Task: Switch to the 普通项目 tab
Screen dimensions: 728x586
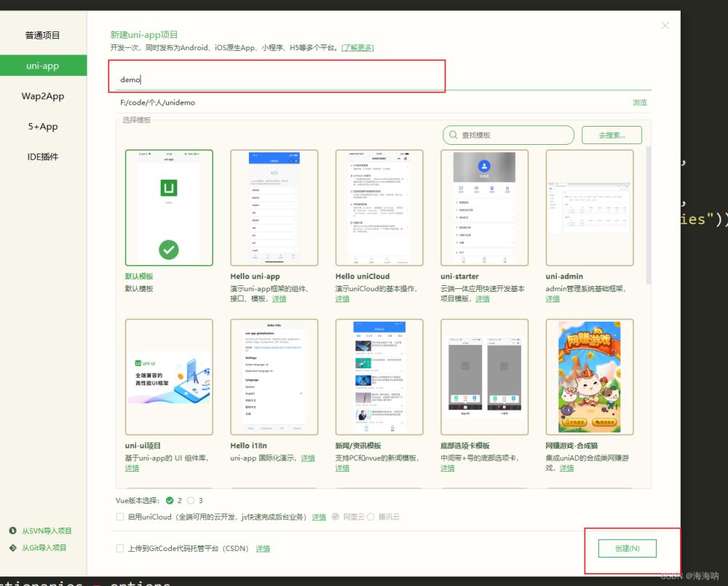Action: pyautogui.click(x=42, y=35)
